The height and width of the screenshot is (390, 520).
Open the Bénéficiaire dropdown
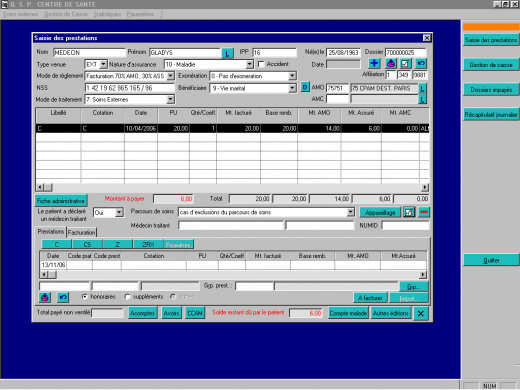(292, 88)
